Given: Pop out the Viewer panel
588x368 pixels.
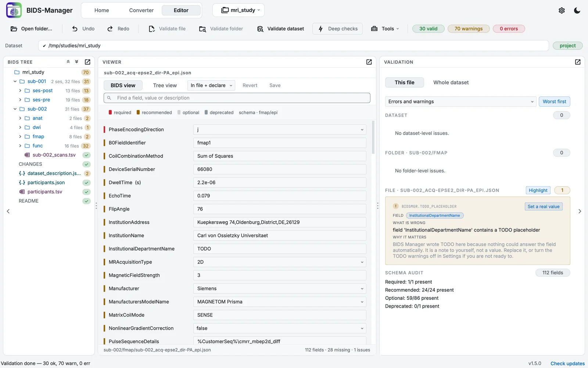Looking at the screenshot, I should [369, 62].
